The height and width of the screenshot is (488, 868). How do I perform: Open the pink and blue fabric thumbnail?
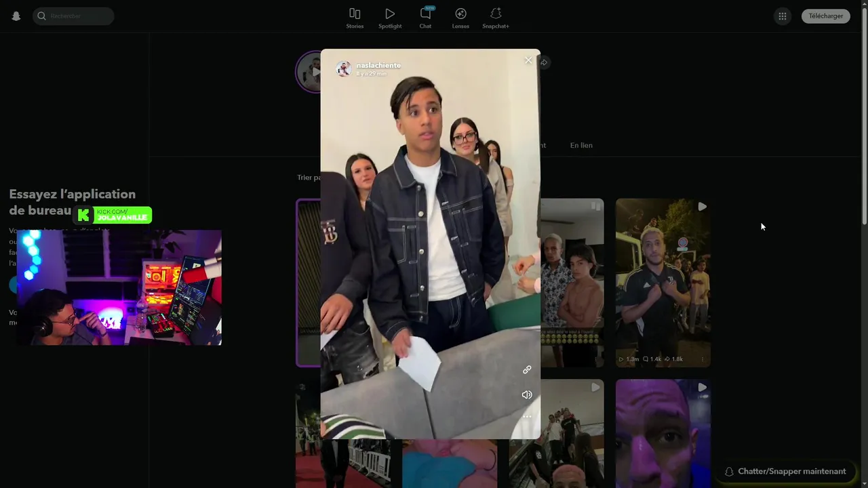[x=450, y=464]
